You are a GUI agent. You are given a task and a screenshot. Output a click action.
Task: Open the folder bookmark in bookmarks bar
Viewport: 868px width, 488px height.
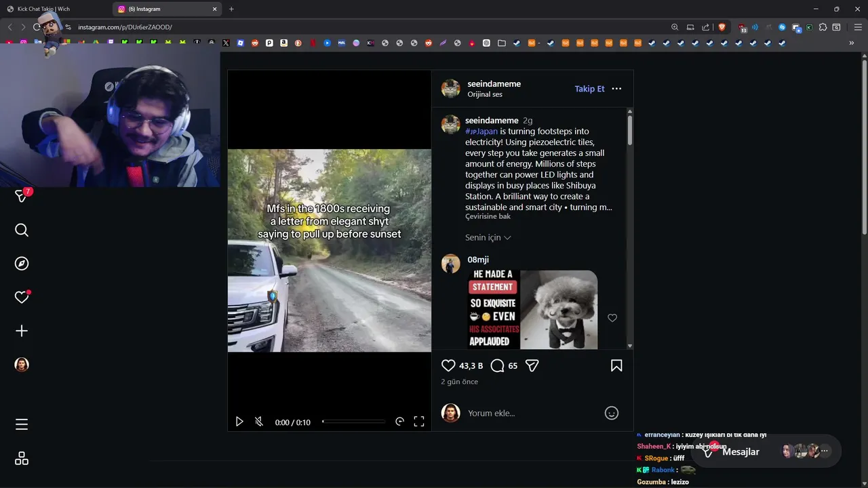pos(502,43)
